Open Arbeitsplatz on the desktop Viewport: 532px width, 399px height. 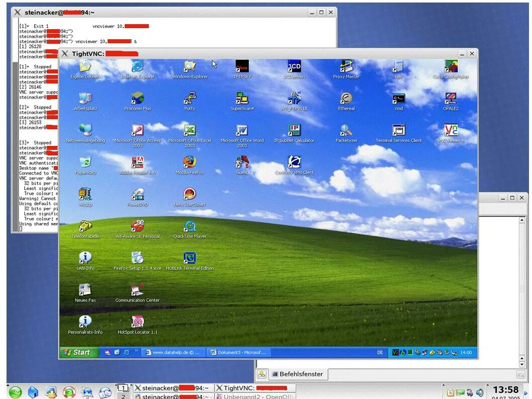pyautogui.click(x=85, y=99)
